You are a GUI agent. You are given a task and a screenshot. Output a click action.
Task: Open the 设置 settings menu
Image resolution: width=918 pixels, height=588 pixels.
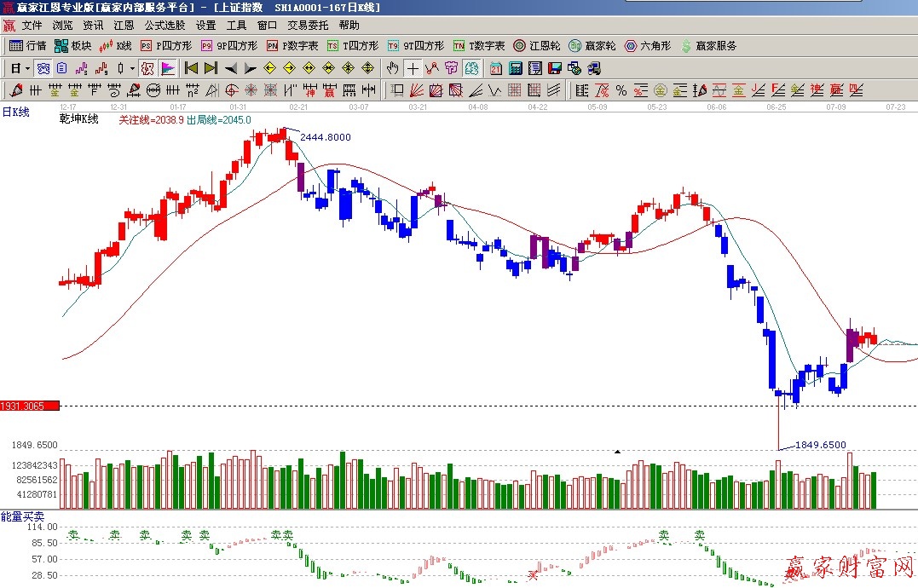[205, 26]
